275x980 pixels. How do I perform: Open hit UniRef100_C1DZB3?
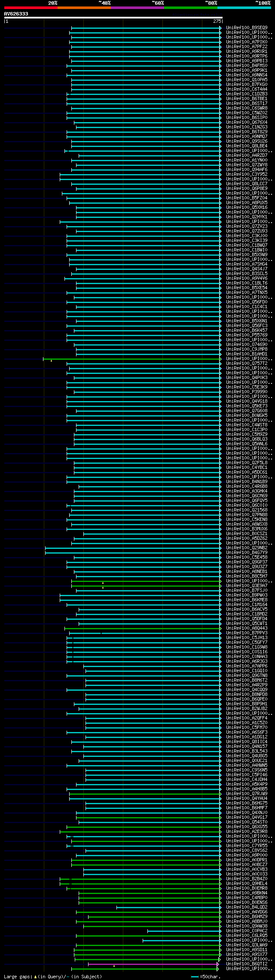click(247, 94)
